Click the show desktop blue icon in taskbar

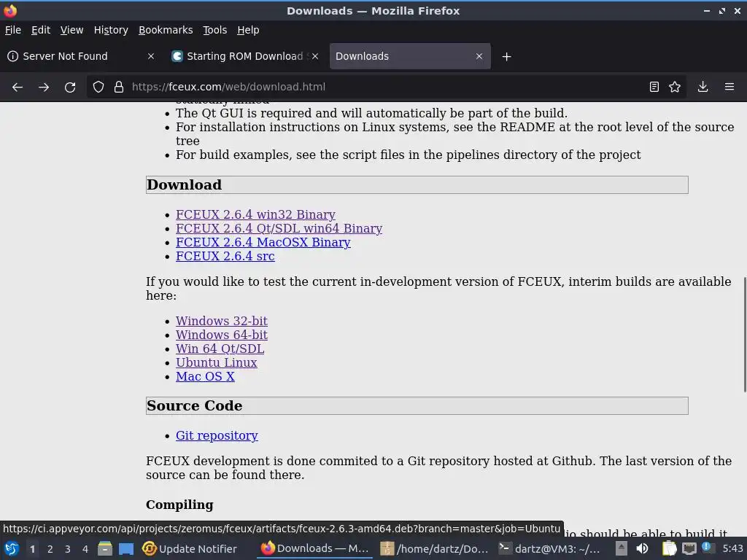(x=126, y=549)
